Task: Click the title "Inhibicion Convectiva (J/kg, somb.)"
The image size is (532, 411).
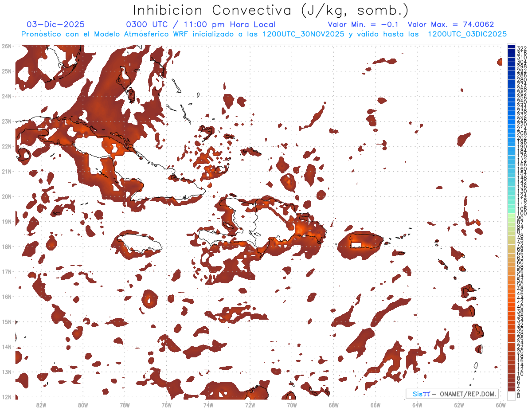Action: [271, 11]
